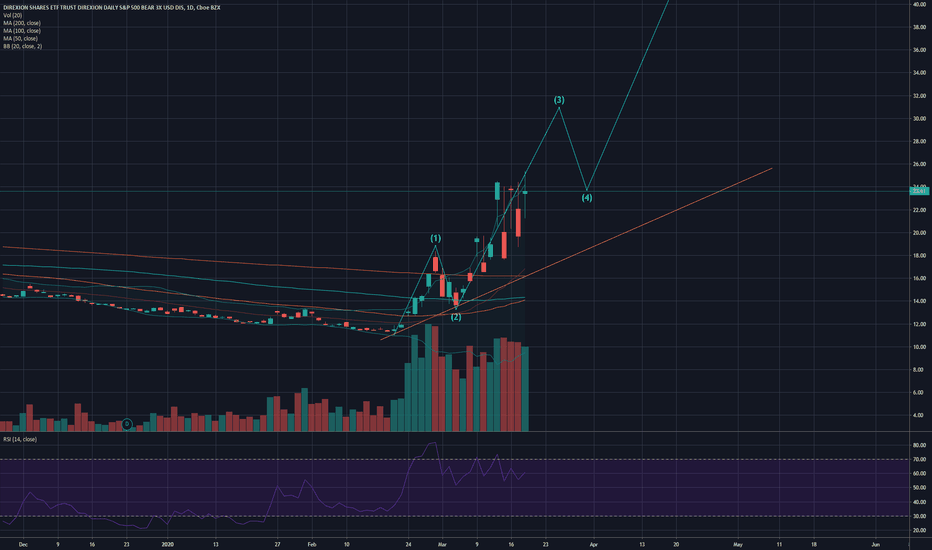Click the wave label (4) on the chart
The image size is (932, 550).
pos(587,198)
